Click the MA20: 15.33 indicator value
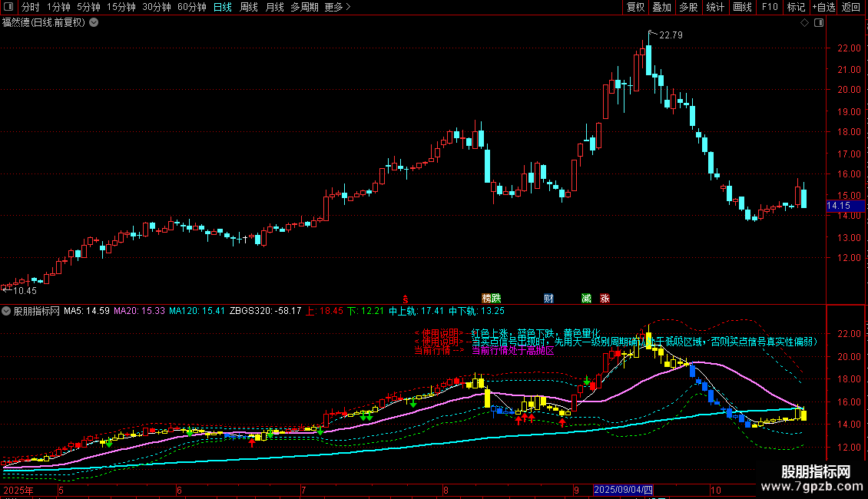Viewport: 868px width, 499px height. [x=140, y=312]
